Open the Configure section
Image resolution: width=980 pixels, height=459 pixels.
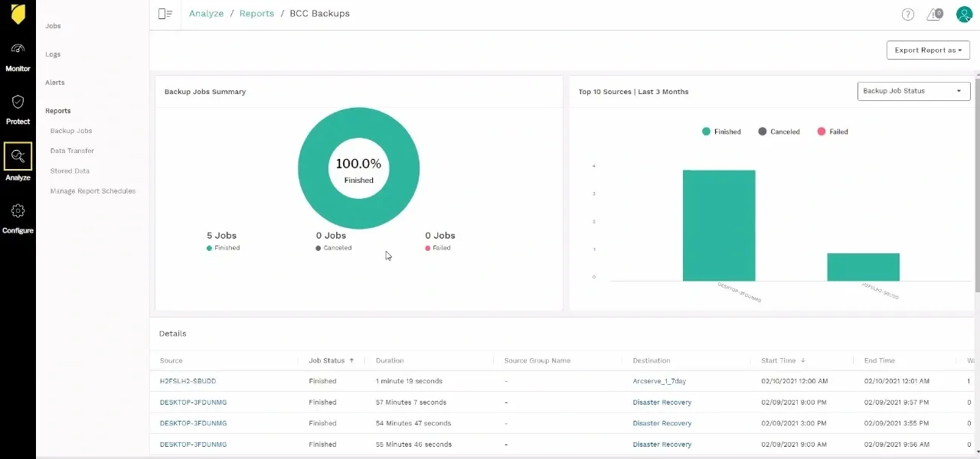pos(18,219)
